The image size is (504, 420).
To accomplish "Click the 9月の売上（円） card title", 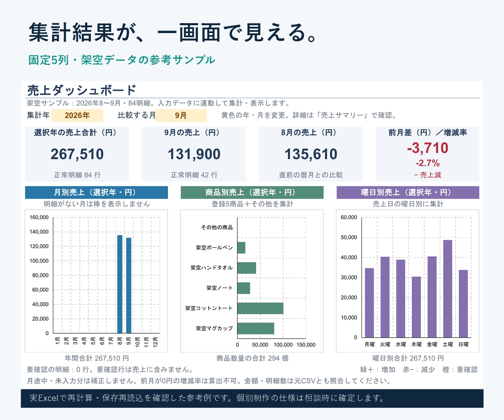I will click(x=194, y=133).
